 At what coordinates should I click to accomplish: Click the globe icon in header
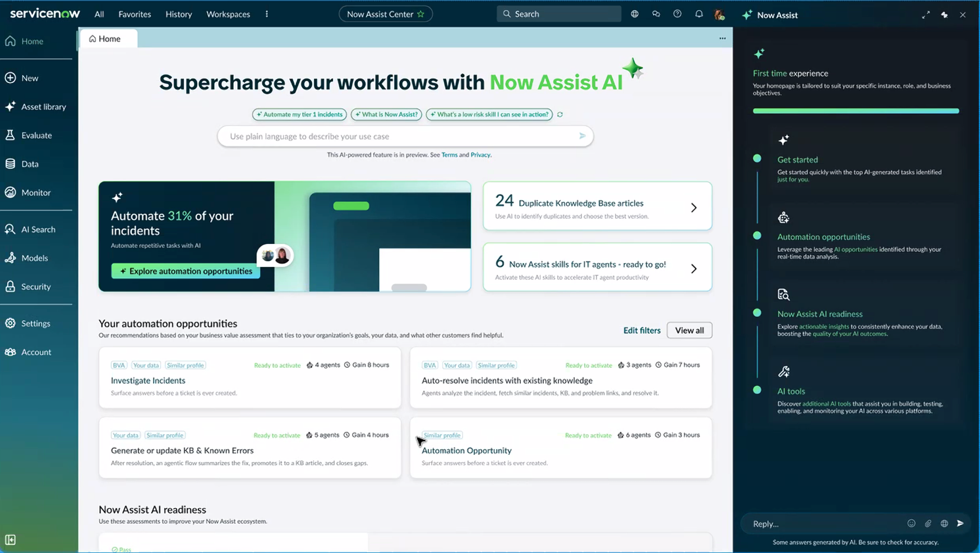(x=635, y=14)
